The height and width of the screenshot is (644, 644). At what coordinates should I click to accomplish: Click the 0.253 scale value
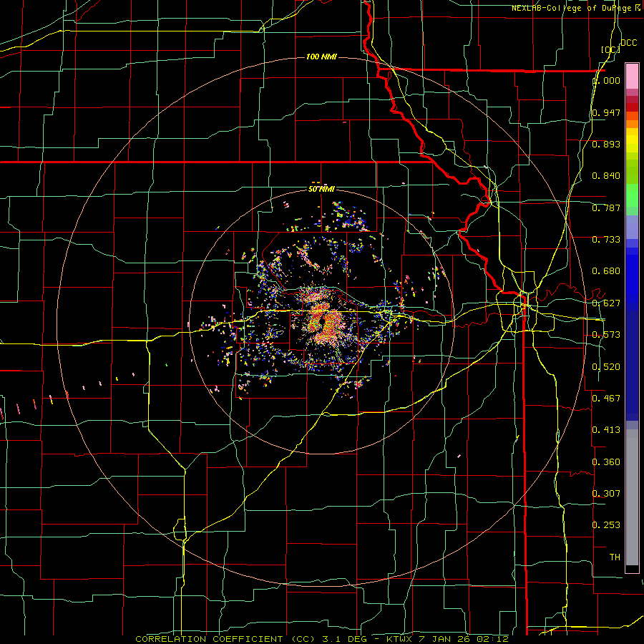tap(606, 525)
